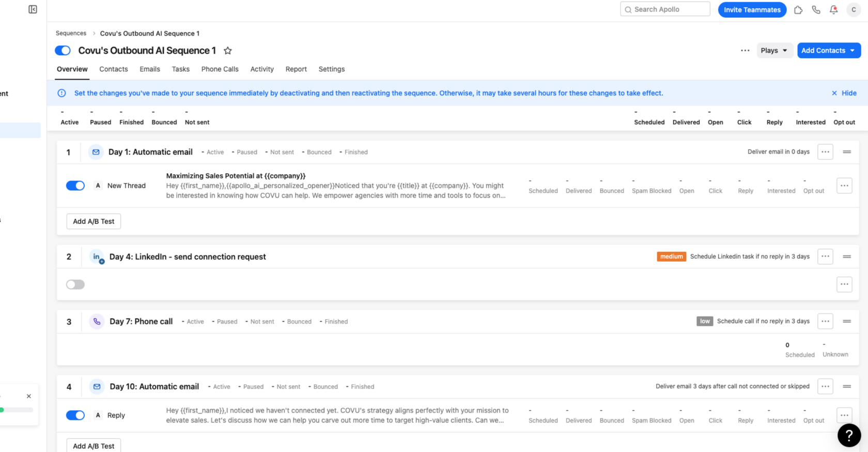Open the Day 1 step options ellipsis
The height and width of the screenshot is (452, 868).
click(x=825, y=152)
